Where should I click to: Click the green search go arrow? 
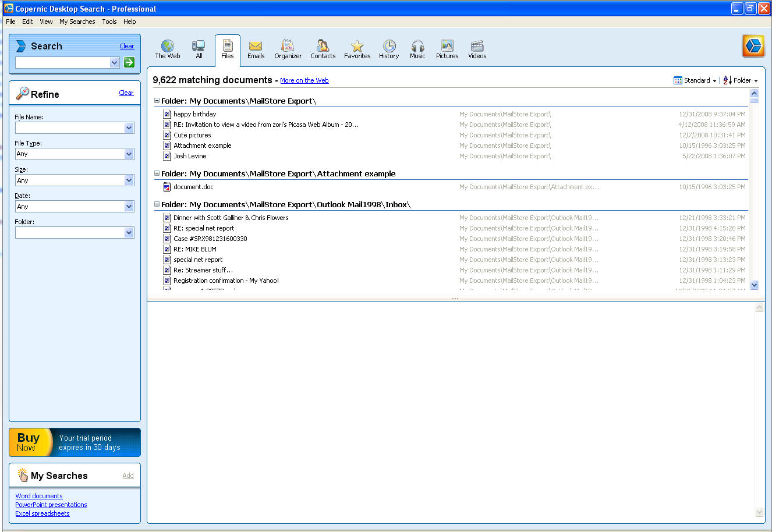129,62
